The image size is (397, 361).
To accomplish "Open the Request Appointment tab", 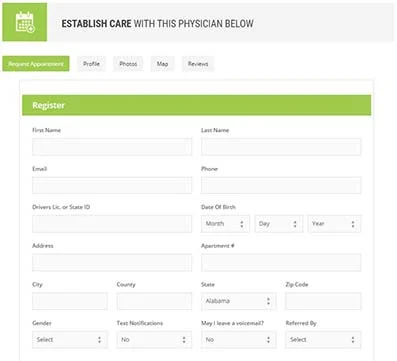I will pos(36,64).
